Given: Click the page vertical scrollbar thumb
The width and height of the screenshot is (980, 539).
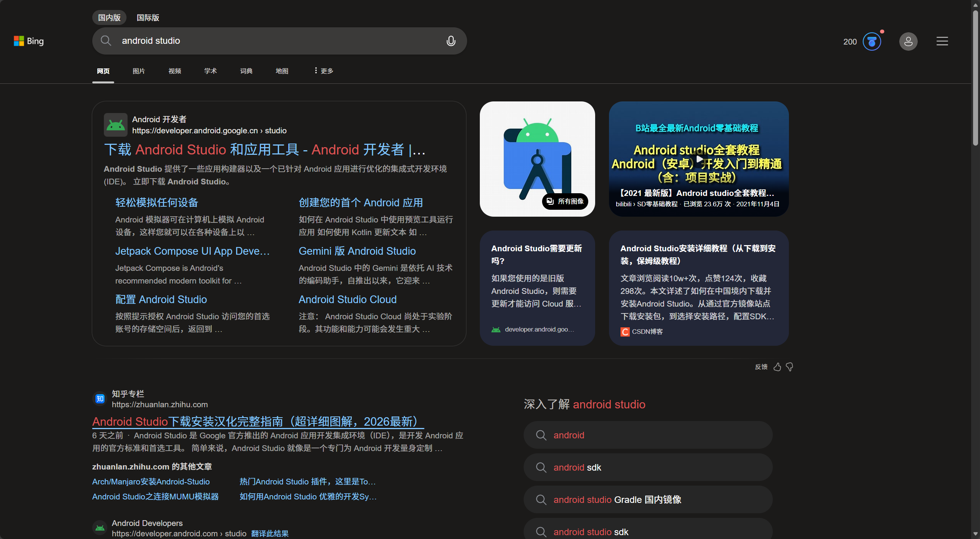Looking at the screenshot, I should pos(975,77).
